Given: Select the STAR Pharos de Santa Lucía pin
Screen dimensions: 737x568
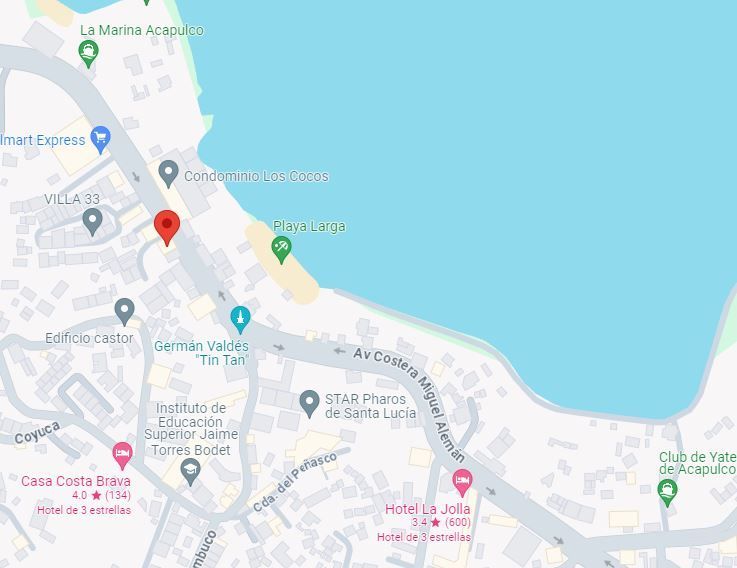Looking at the screenshot, I should (x=309, y=404).
